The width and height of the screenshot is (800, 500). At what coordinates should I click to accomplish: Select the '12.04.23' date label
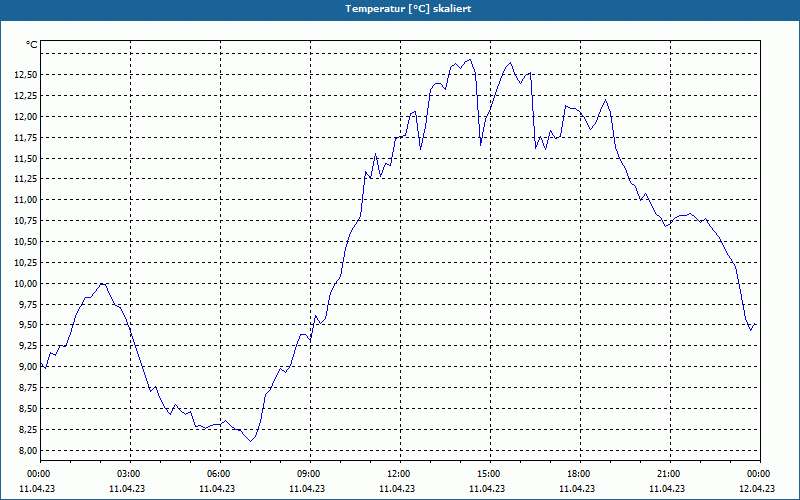click(757, 489)
